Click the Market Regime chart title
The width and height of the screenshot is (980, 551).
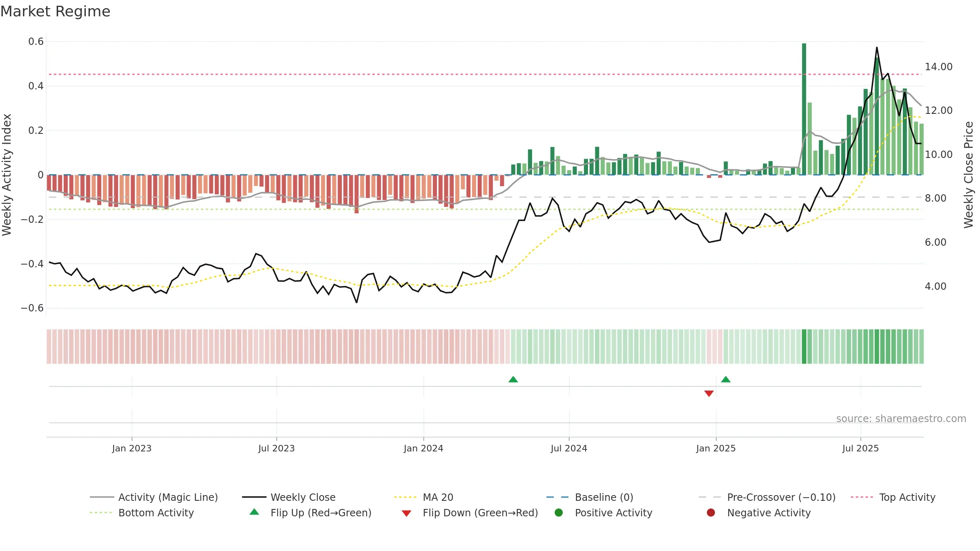point(55,11)
